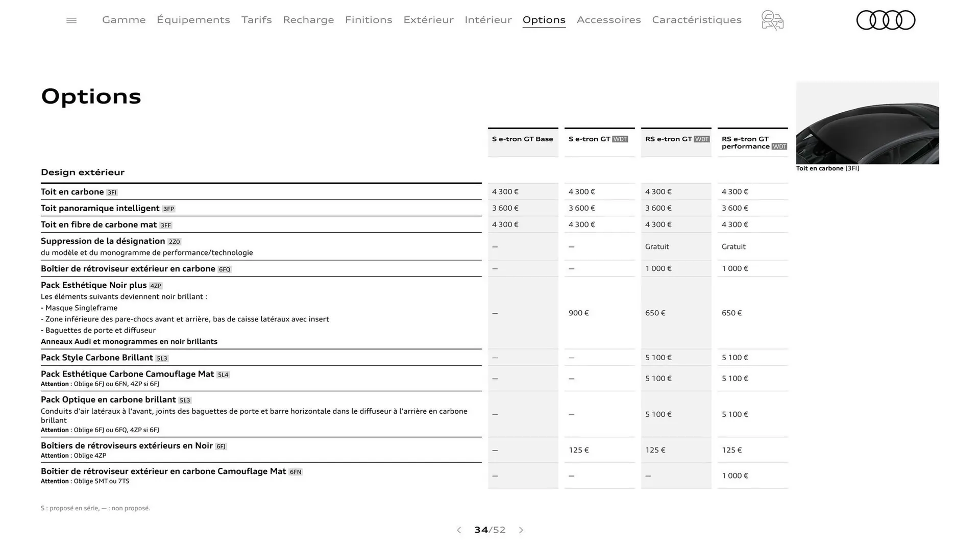980x551 pixels.
Task: Click the Audi rings logo
Action: (886, 20)
